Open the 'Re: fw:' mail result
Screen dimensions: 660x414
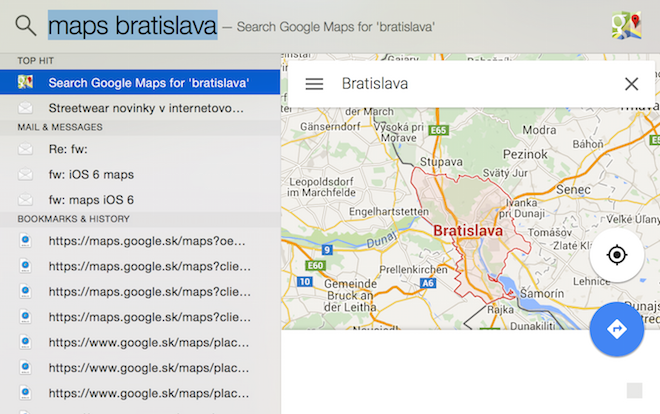[140, 149]
